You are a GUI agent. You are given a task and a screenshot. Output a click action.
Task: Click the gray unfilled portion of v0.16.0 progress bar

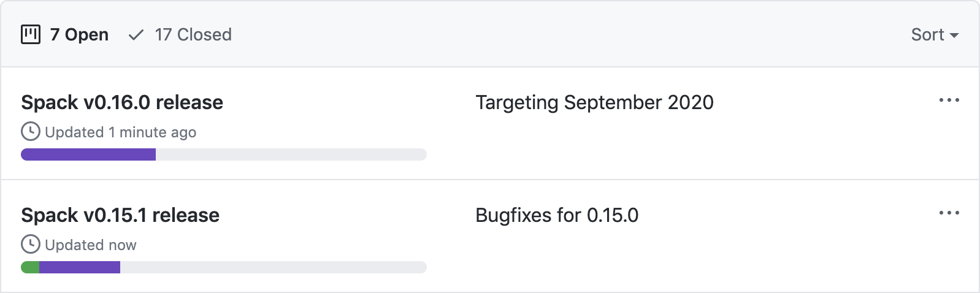click(x=291, y=154)
